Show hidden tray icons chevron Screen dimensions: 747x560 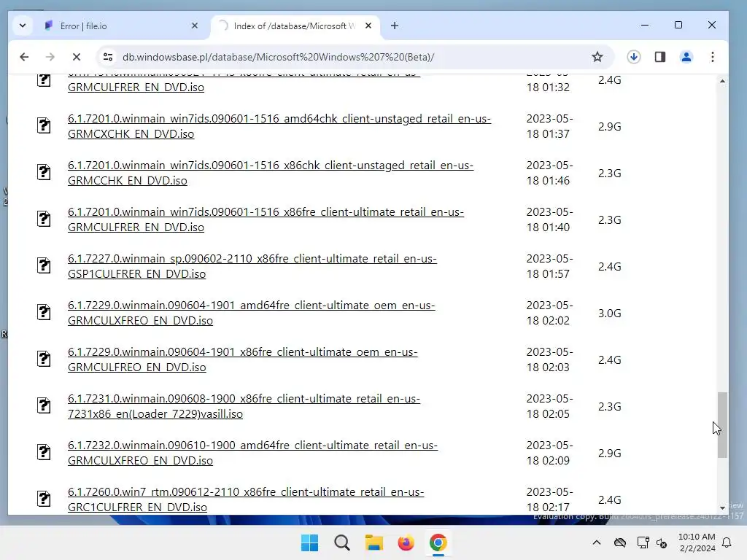[x=597, y=542]
